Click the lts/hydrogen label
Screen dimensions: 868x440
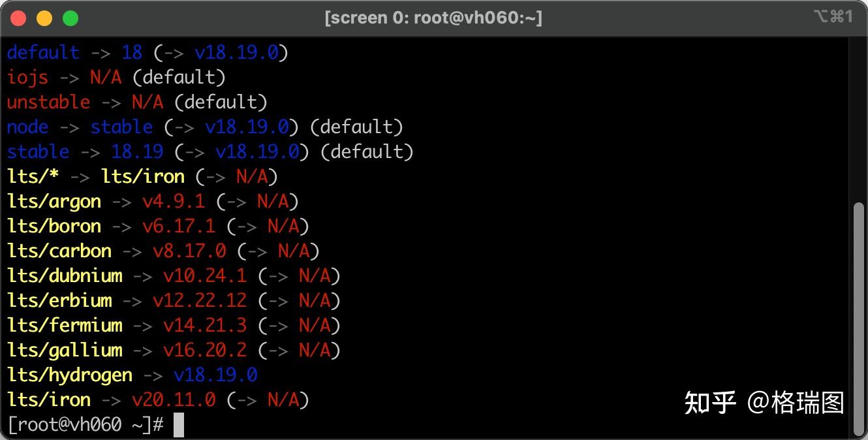pyautogui.click(x=70, y=375)
